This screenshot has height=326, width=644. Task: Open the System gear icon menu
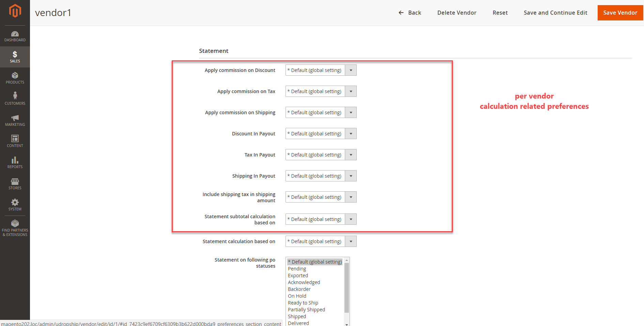(x=15, y=205)
